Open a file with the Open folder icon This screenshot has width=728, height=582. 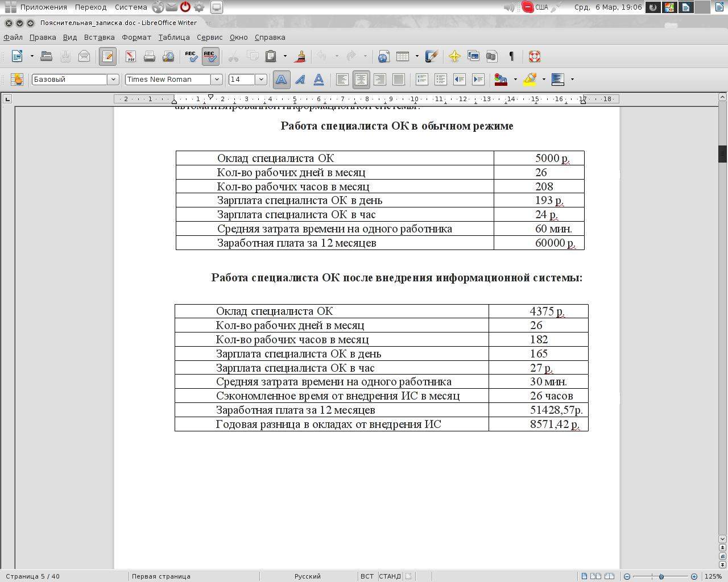[x=47, y=56]
